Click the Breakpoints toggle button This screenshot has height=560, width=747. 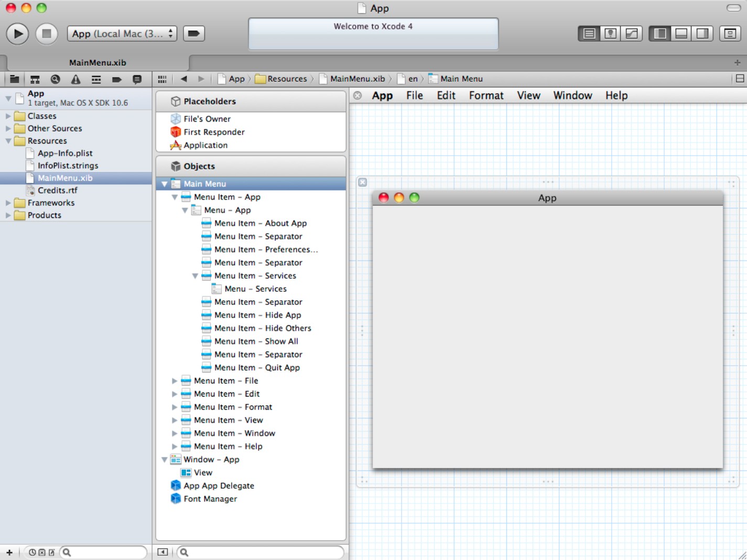click(193, 34)
